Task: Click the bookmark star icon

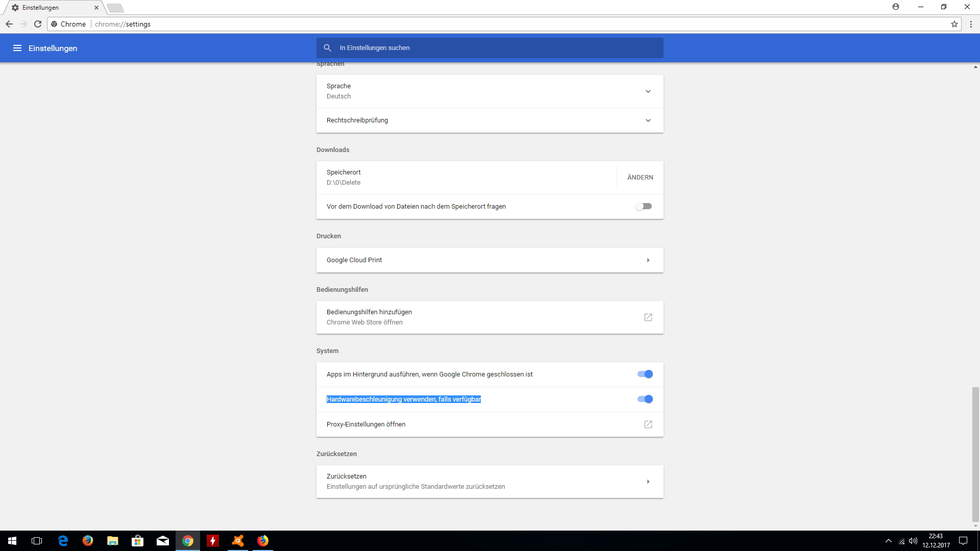Action: pyautogui.click(x=954, y=24)
